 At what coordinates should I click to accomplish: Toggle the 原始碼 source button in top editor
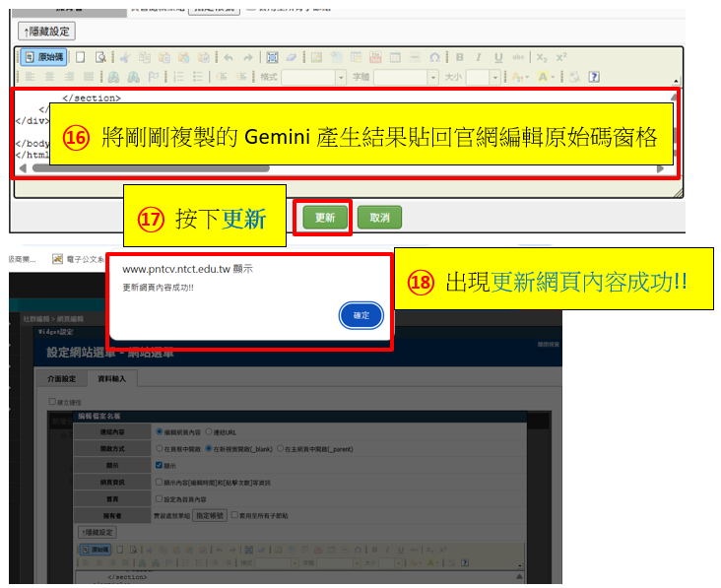(x=43, y=57)
